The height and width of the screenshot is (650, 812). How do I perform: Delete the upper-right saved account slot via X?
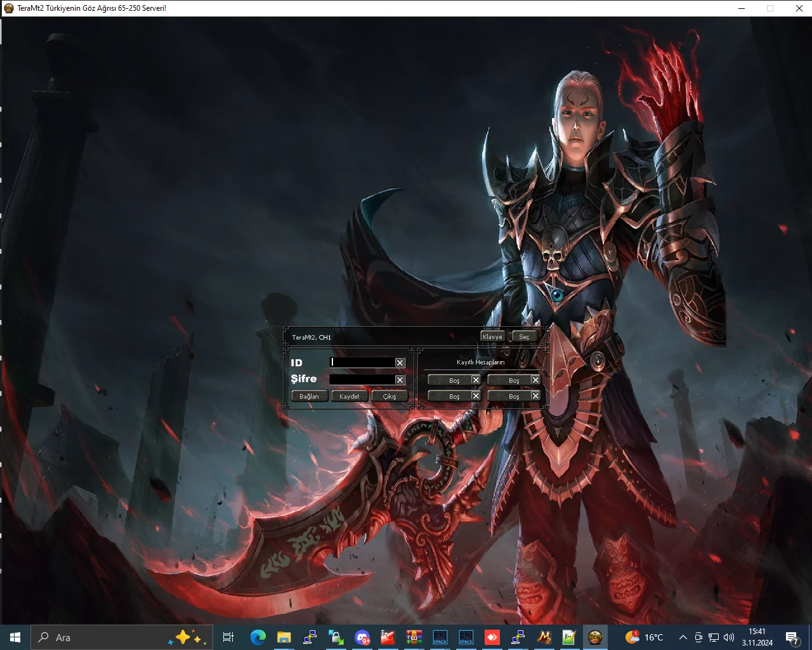click(x=535, y=380)
